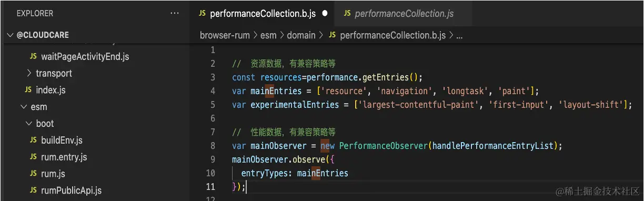Click JS icon beside rum.js
The image size is (644, 201).
[33, 174]
